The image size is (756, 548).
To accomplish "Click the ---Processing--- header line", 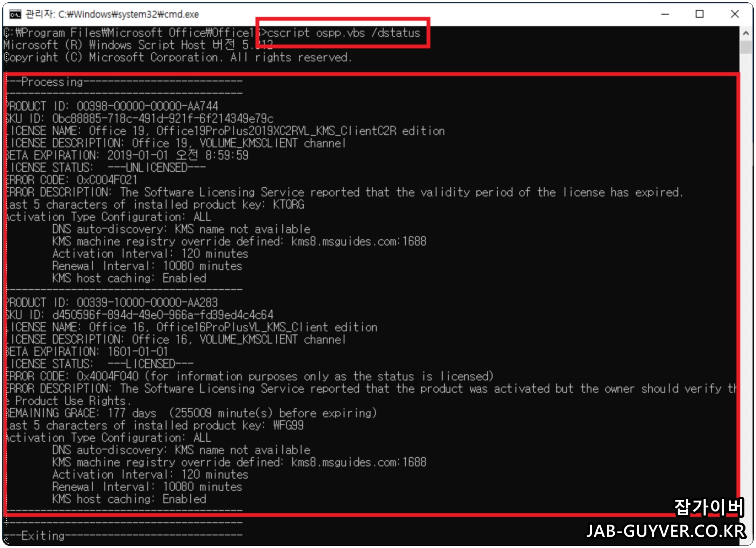I will 124,82.
